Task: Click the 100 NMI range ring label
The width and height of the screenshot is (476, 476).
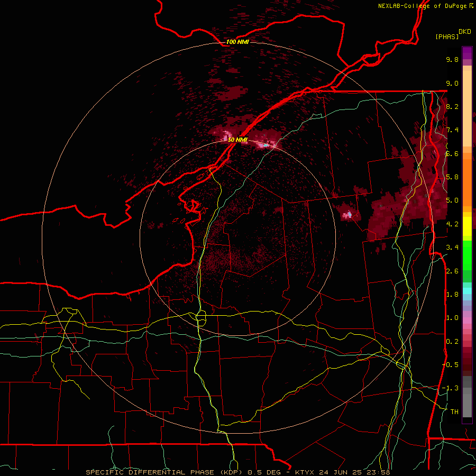Action: pyautogui.click(x=237, y=42)
